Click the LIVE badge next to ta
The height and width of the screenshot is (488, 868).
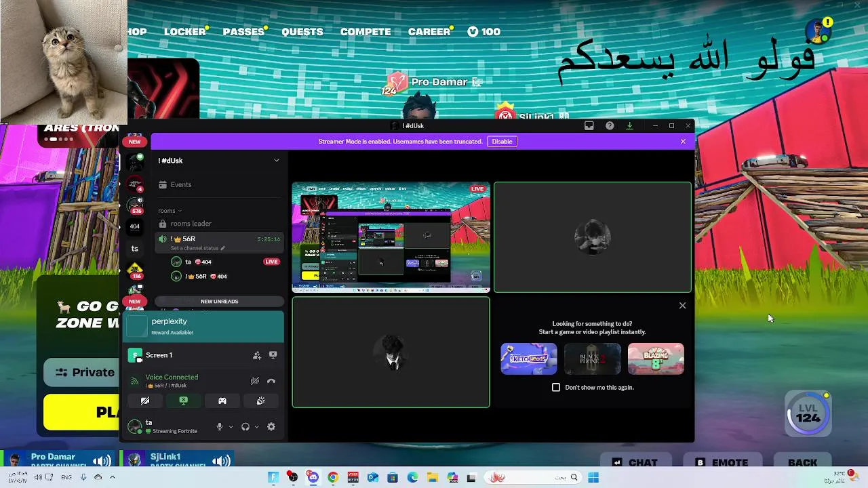pos(271,262)
